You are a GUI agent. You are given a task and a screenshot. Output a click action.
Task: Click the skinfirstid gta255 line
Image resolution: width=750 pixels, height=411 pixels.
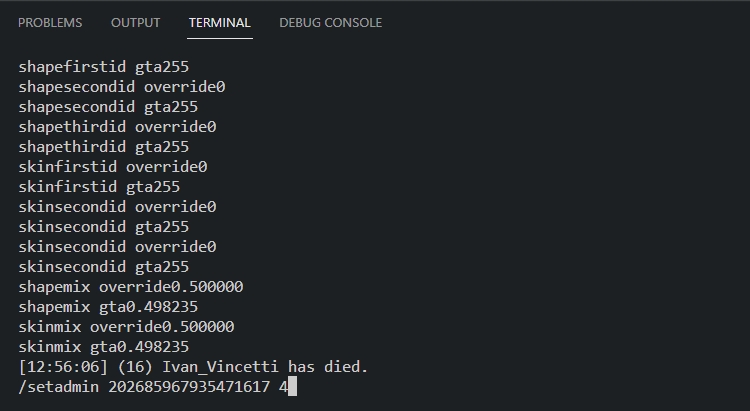(98, 187)
